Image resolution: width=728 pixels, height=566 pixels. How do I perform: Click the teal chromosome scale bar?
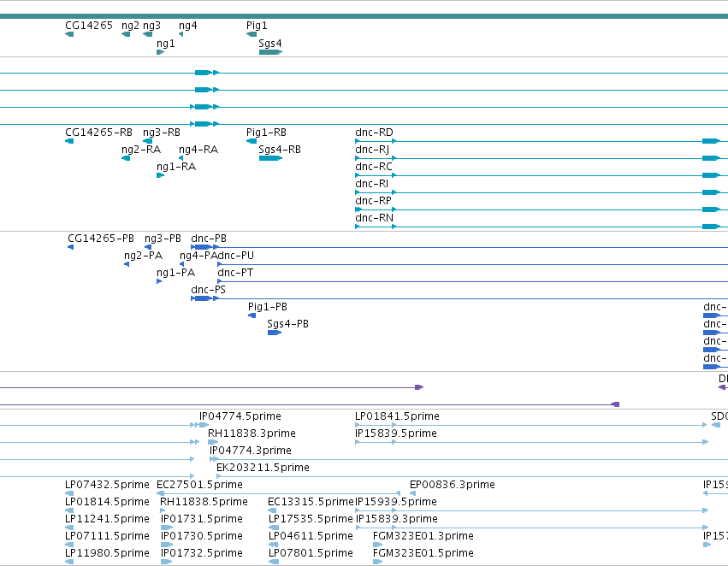(x=364, y=16)
